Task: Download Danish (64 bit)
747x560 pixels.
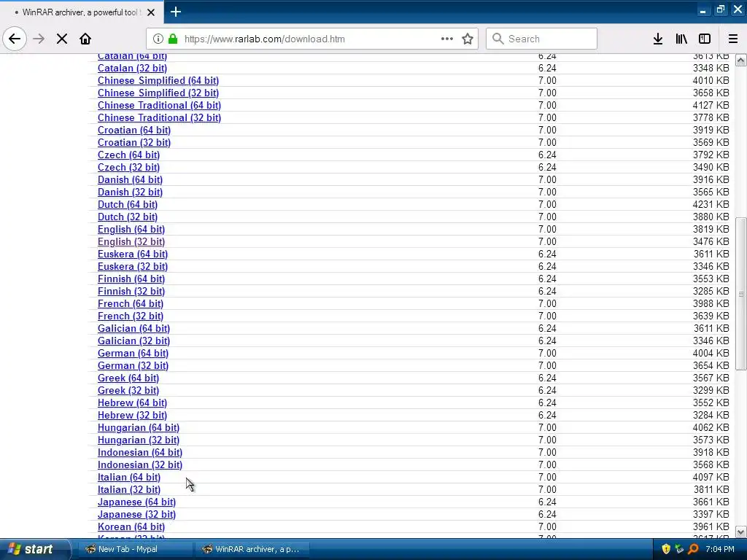Action: 130,179
